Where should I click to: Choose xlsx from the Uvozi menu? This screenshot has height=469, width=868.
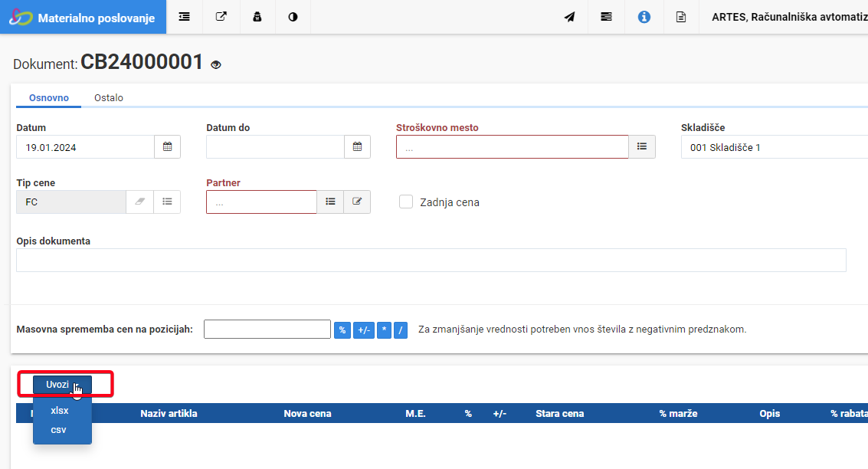tap(60, 410)
